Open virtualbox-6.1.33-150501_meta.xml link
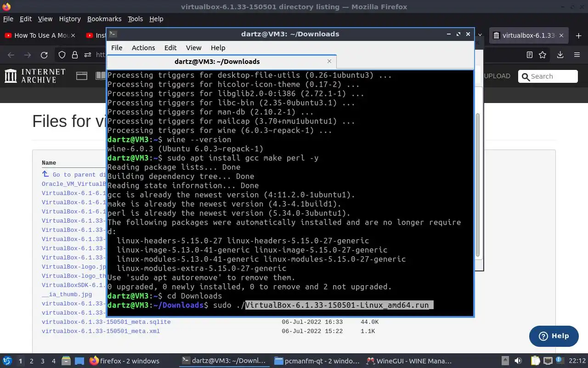588x368 pixels. [101, 331]
